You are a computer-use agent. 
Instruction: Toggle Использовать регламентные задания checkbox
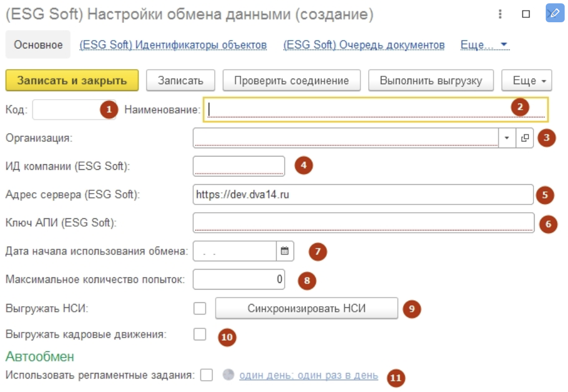pyautogui.click(x=207, y=375)
